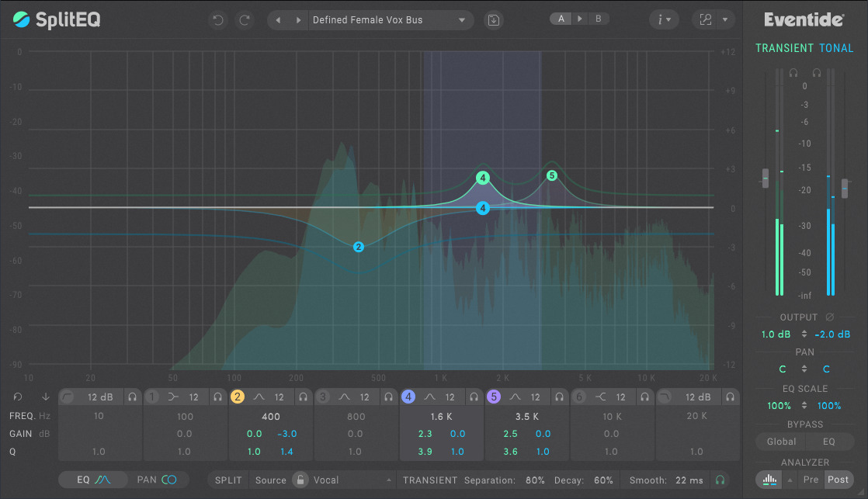This screenshot has width=868, height=499.
Task: Solo the transient channel using its headphone icon
Action: (793, 72)
